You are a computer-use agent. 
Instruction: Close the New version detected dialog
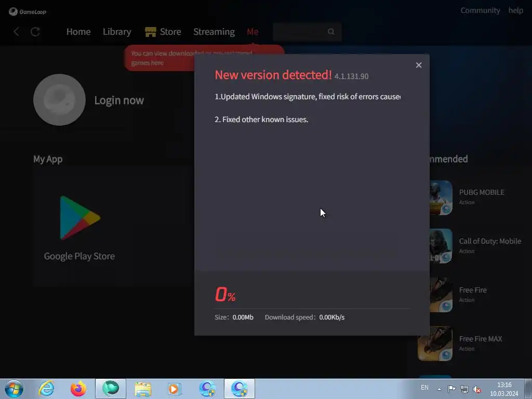(419, 65)
